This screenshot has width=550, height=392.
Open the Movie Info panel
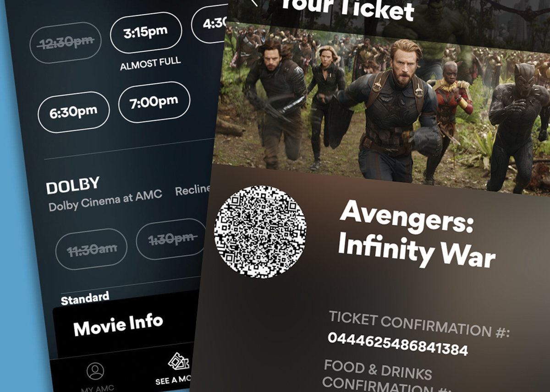pyautogui.click(x=118, y=324)
